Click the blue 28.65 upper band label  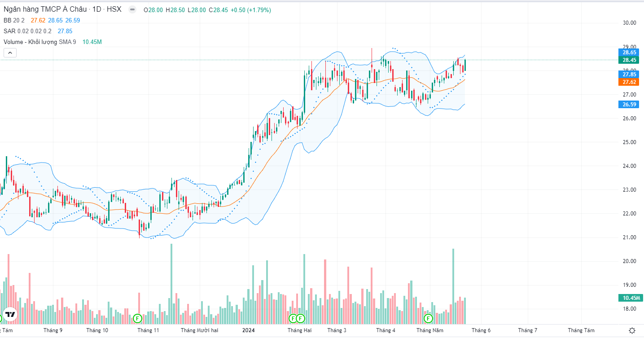[x=629, y=53]
